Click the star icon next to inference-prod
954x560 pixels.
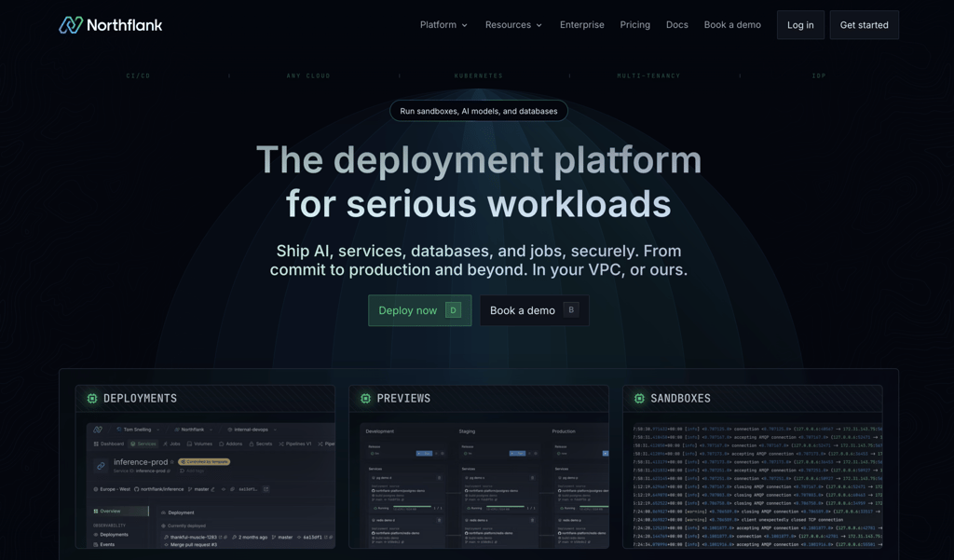point(172,462)
